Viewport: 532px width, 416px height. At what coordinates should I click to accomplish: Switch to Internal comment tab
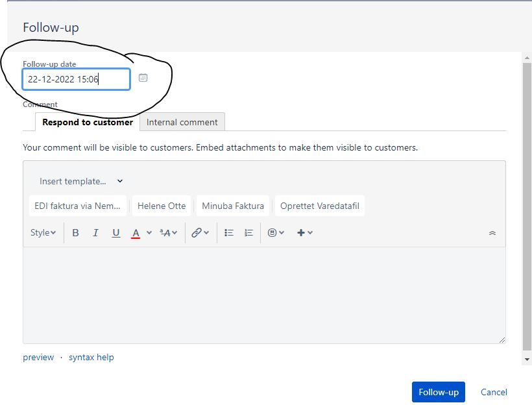coord(182,122)
